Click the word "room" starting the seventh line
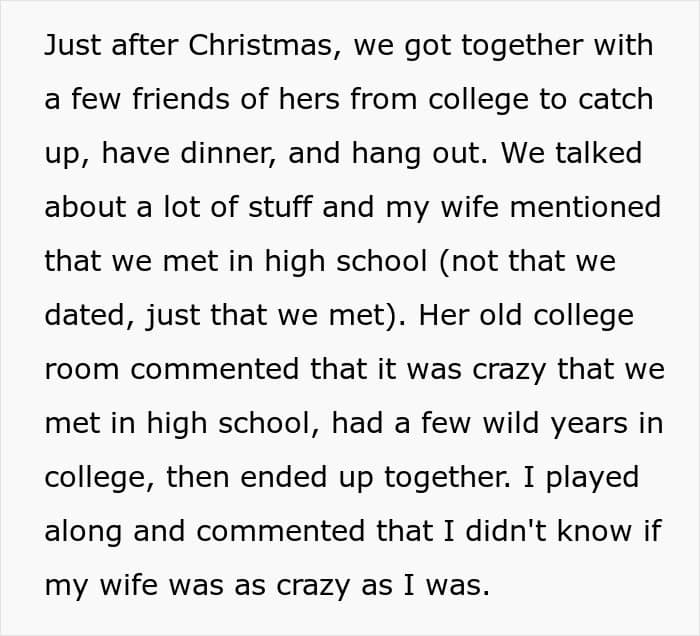 click(82, 371)
